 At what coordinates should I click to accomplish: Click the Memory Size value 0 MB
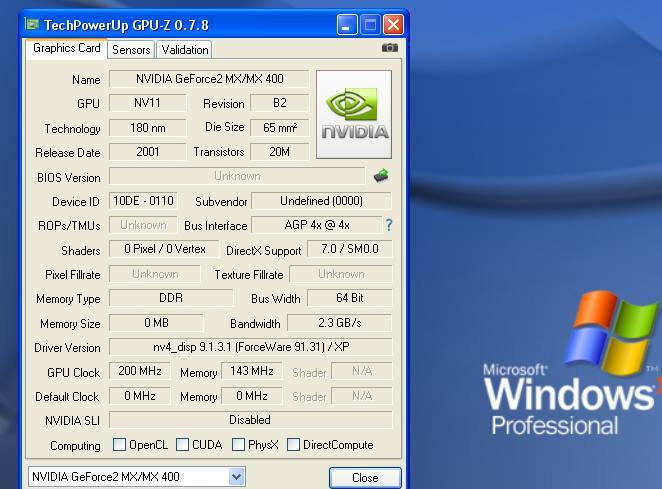156,323
